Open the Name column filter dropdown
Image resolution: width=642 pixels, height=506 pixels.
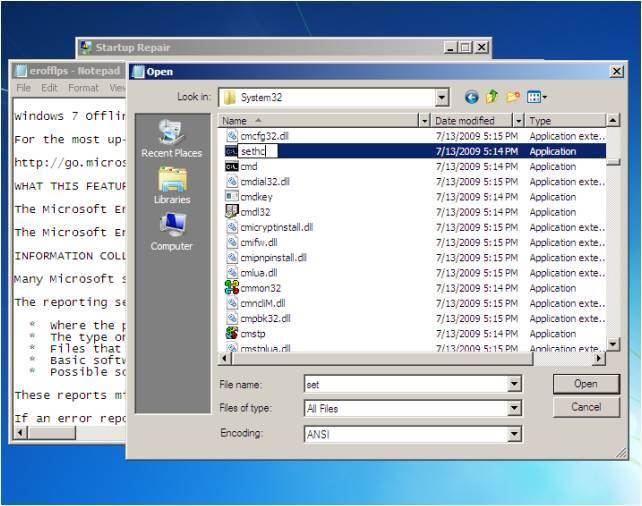pyautogui.click(x=424, y=121)
